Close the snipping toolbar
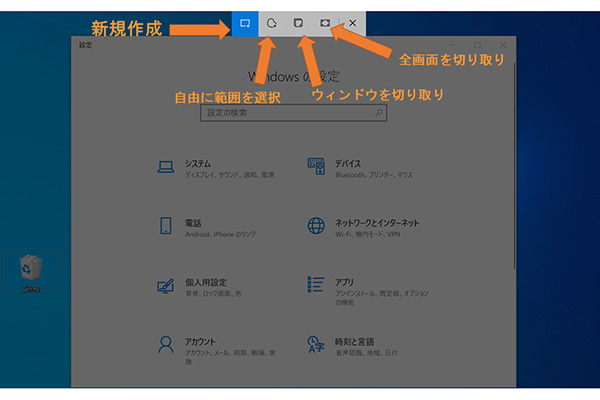Screen dimensions: 600x400 352,23
